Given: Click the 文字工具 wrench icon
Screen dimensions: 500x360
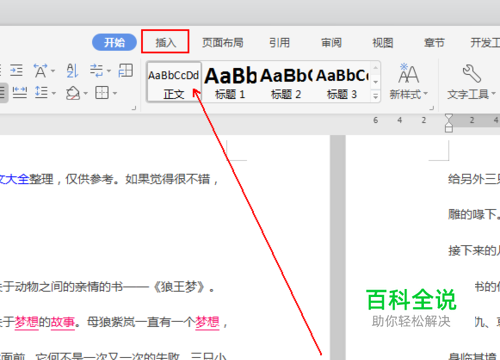Looking at the screenshot, I should coord(471,73).
